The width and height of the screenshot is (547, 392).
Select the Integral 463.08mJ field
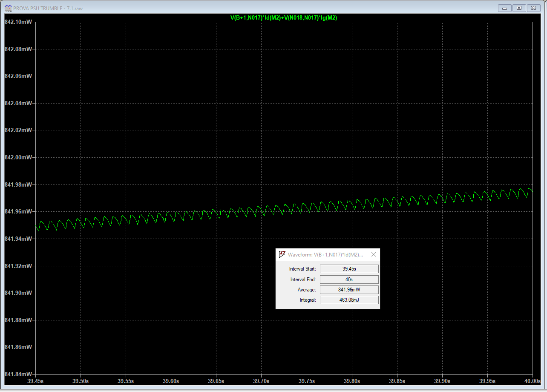[349, 300]
